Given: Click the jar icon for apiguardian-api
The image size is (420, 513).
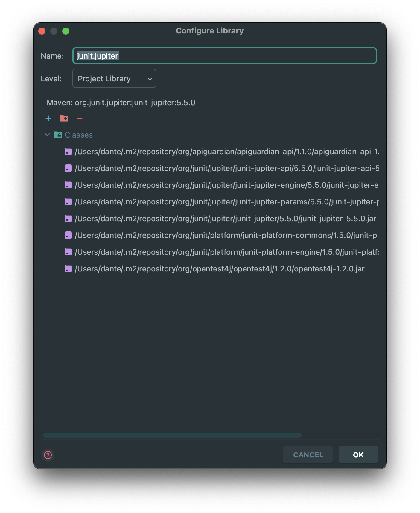Looking at the screenshot, I should 68,152.
